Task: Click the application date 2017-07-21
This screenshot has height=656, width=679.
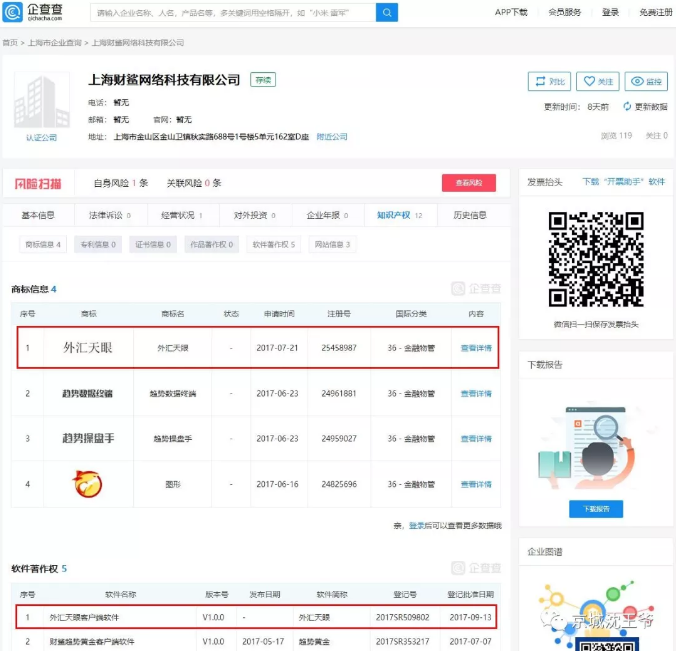Action: [x=278, y=349]
